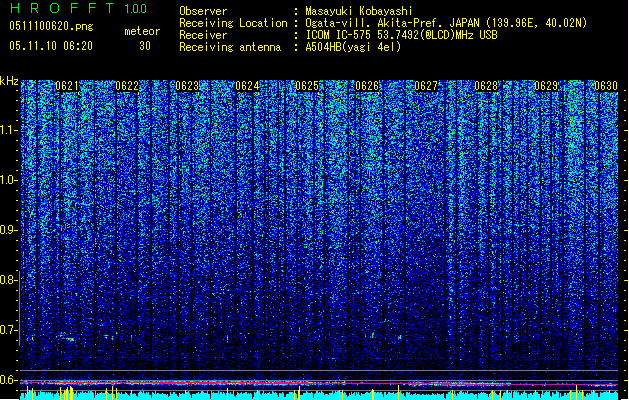Click the 0621 time marker
The height and width of the screenshot is (400, 629).
click(x=67, y=86)
